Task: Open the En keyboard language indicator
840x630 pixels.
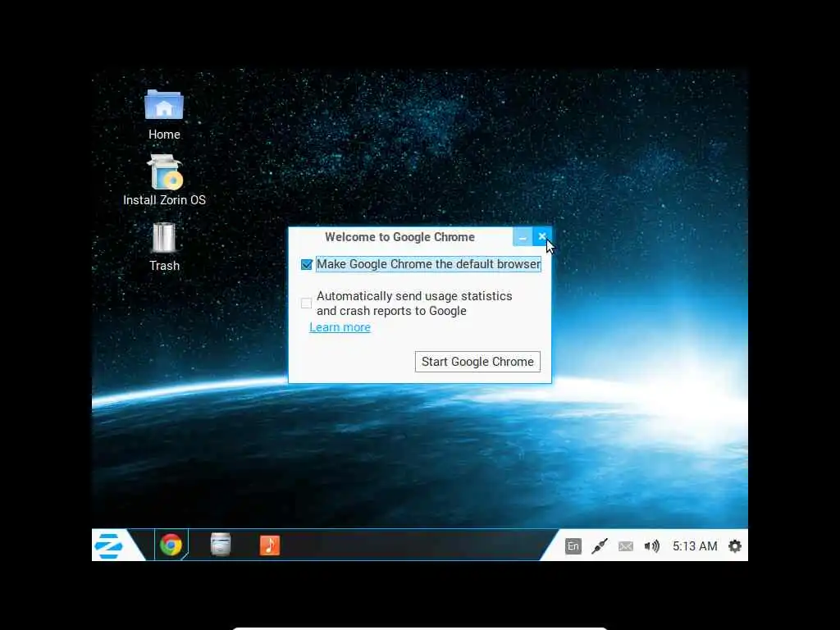Action: 573,546
